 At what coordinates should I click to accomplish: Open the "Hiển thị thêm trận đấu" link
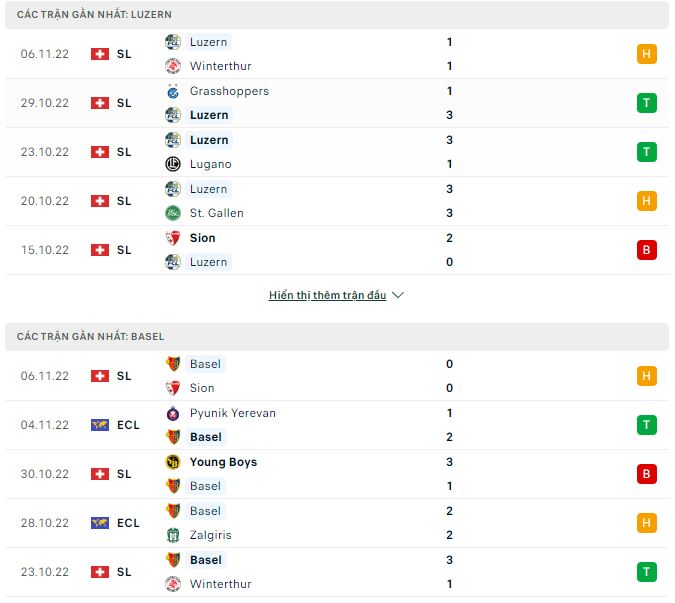(x=327, y=296)
